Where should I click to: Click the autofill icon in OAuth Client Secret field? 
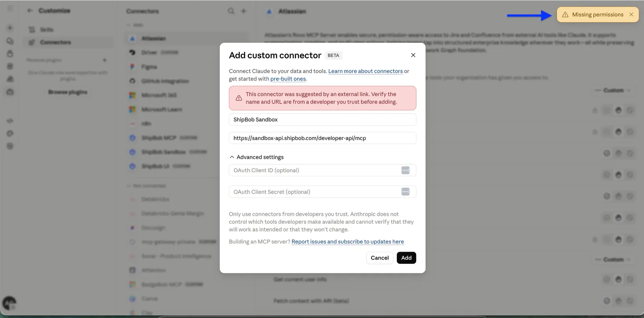405,192
